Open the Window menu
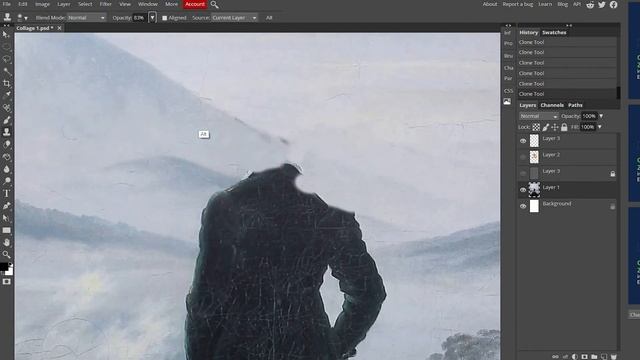The image size is (640, 360). click(x=147, y=4)
